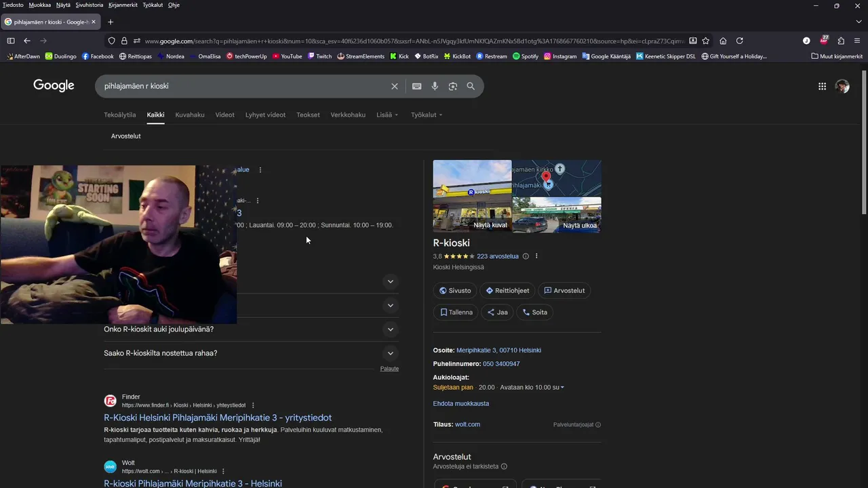
Task: Clear the search box with the X icon
Action: (x=395, y=86)
